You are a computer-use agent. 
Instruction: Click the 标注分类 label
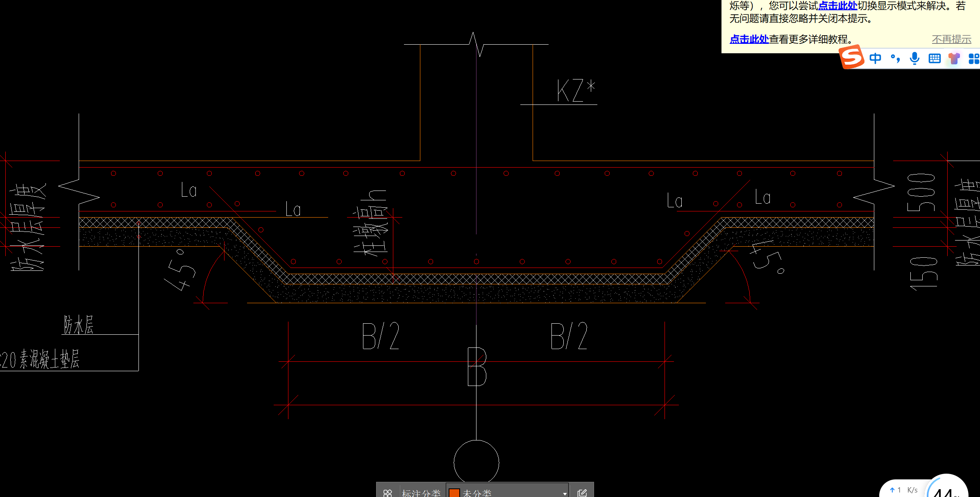tap(421, 493)
